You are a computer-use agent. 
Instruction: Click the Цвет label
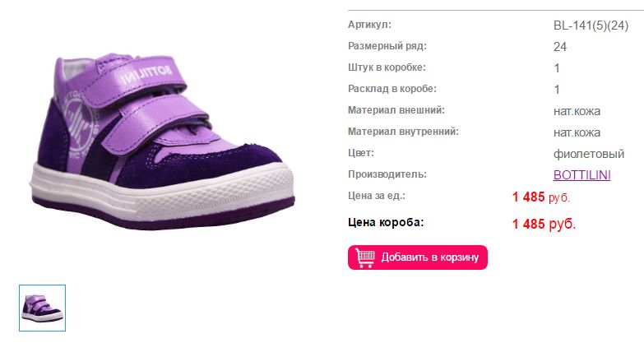361,153
